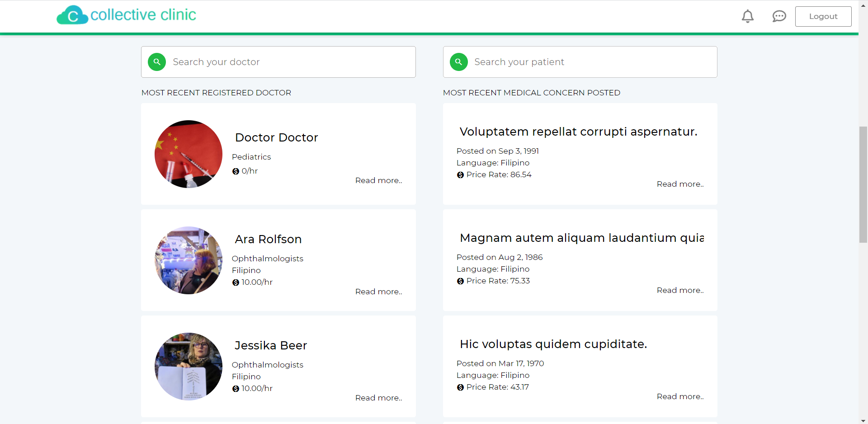Click the dollar icon beside Price Rate 86.54
The width and height of the screenshot is (868, 424).
(x=460, y=175)
